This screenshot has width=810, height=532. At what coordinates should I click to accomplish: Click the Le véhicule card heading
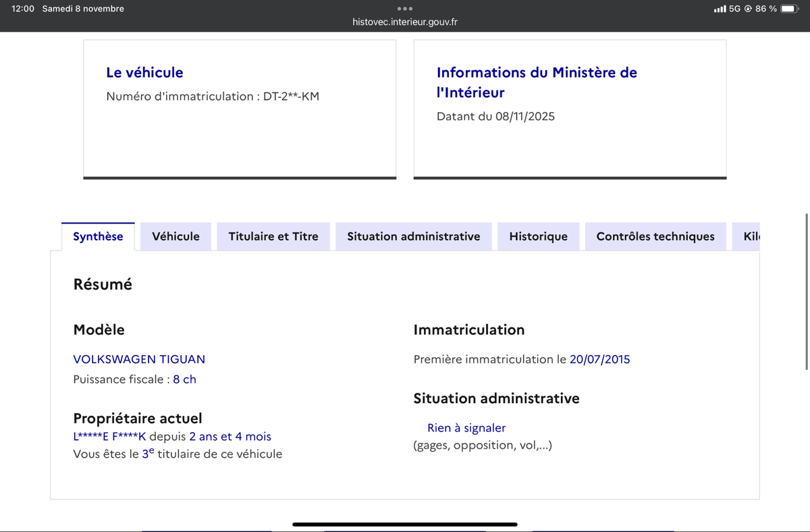tap(144, 72)
